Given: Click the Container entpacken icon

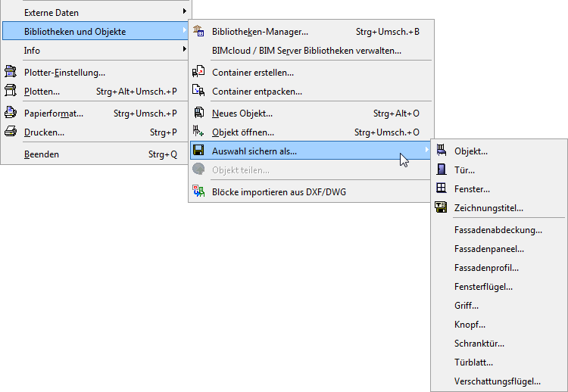Looking at the screenshot, I should coord(199,91).
